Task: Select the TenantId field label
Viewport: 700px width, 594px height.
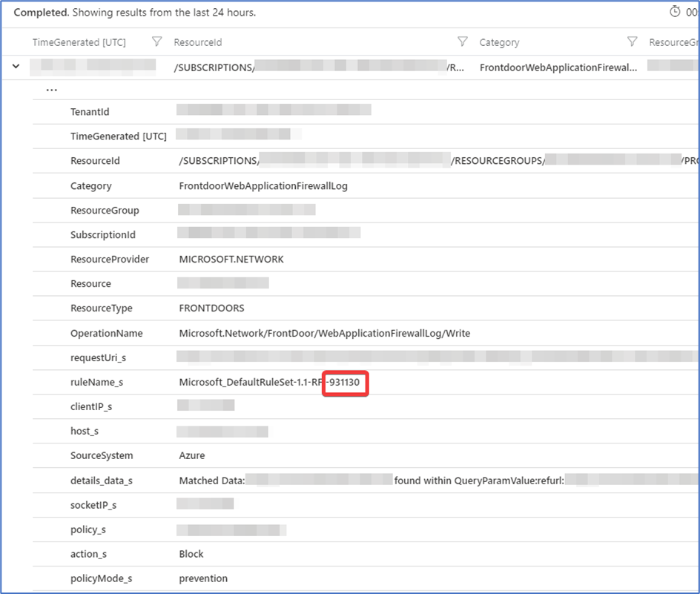Action: (x=90, y=112)
